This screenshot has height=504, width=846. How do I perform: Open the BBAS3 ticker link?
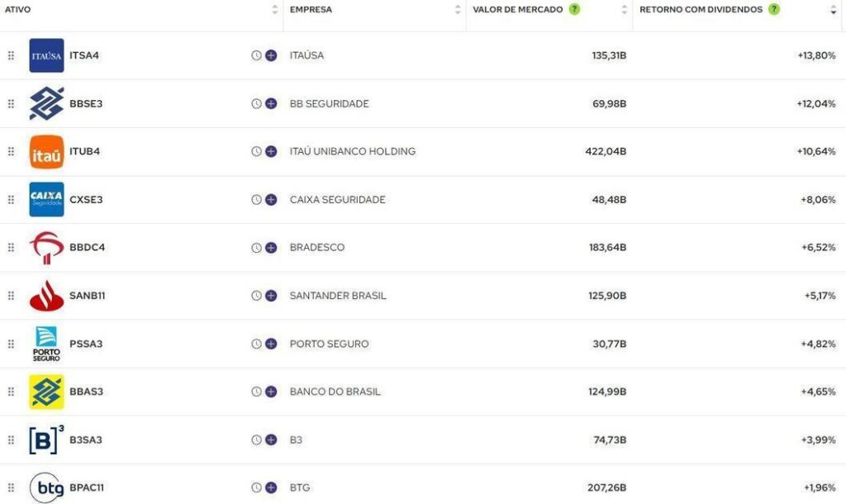86,392
